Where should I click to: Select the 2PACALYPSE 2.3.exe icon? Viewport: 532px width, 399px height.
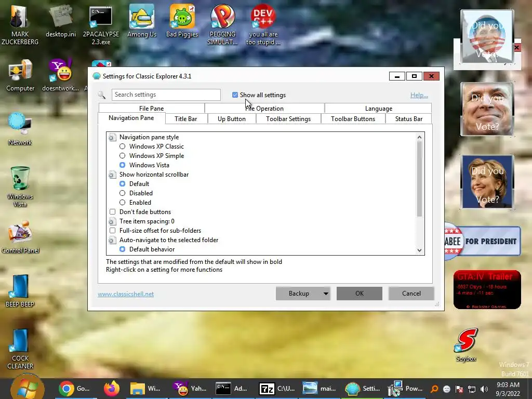[x=101, y=25]
